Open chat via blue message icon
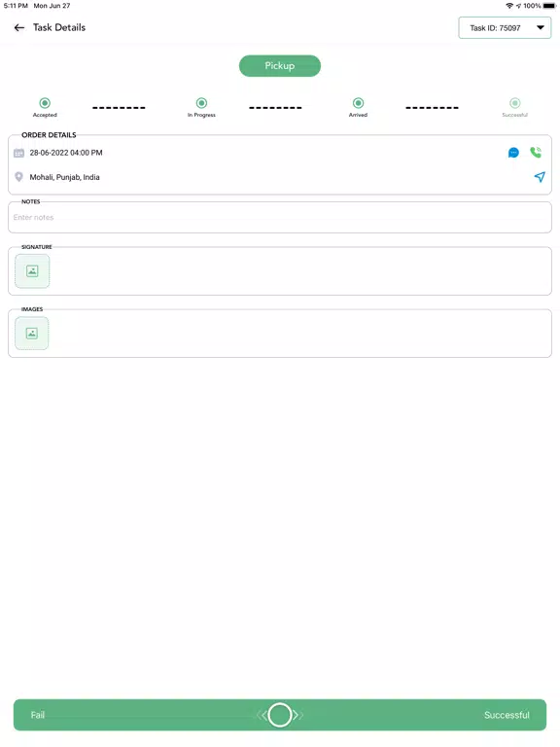This screenshot has width=560, height=747. coord(513,153)
